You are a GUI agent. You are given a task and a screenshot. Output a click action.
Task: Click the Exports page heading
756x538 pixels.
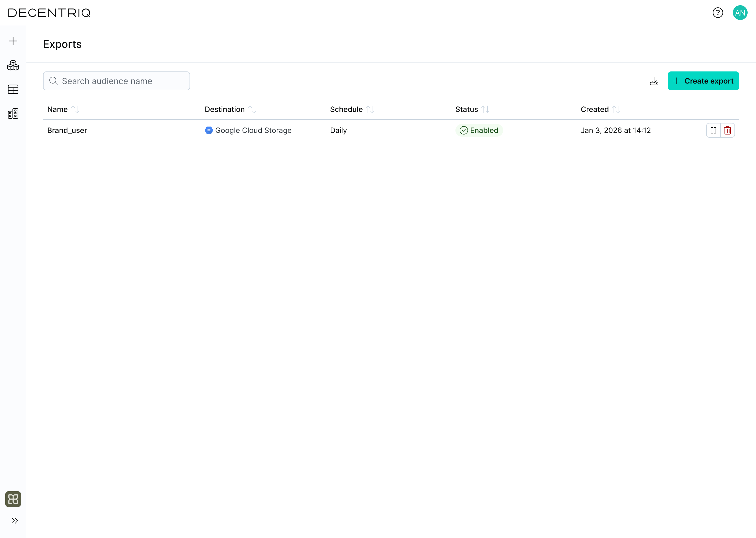coord(62,44)
